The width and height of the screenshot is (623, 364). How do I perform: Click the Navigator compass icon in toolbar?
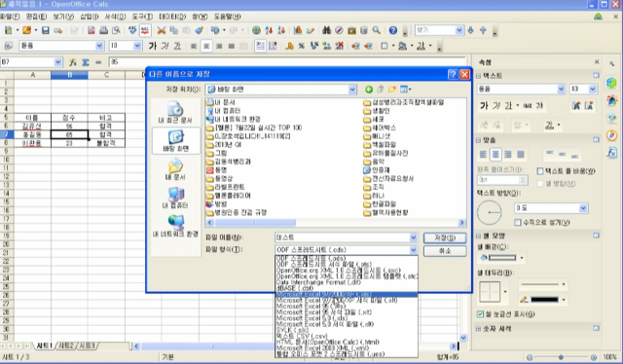(x=339, y=30)
